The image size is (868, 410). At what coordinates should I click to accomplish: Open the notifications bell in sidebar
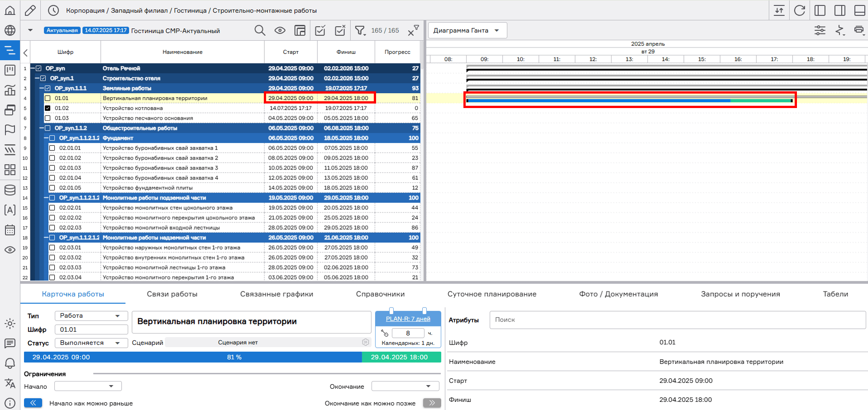pyautogui.click(x=10, y=363)
